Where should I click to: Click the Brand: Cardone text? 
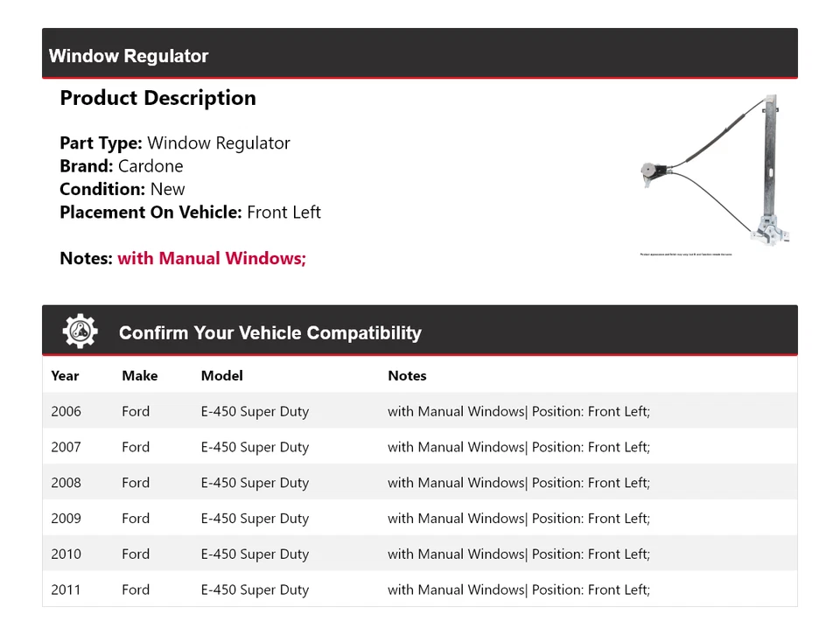coord(122,166)
